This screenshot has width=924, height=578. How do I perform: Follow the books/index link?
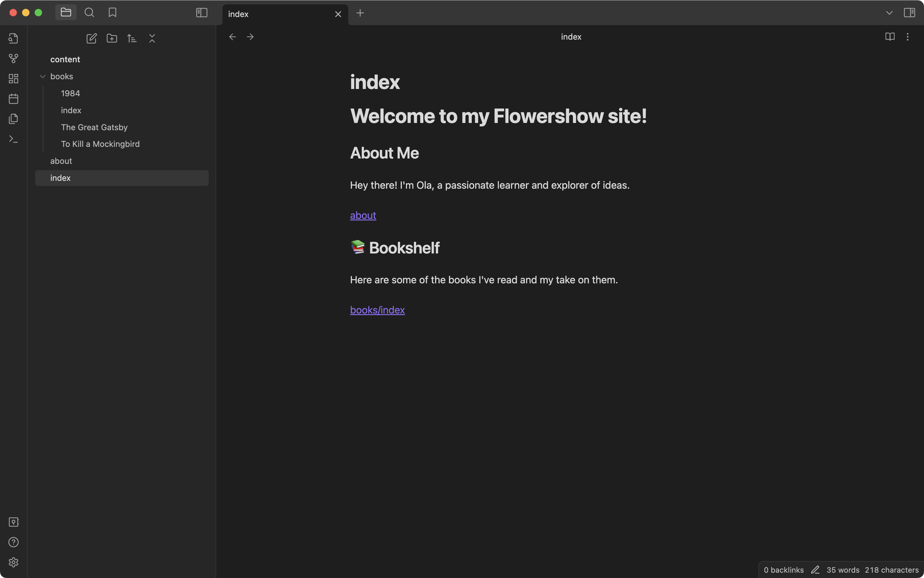pos(377,310)
